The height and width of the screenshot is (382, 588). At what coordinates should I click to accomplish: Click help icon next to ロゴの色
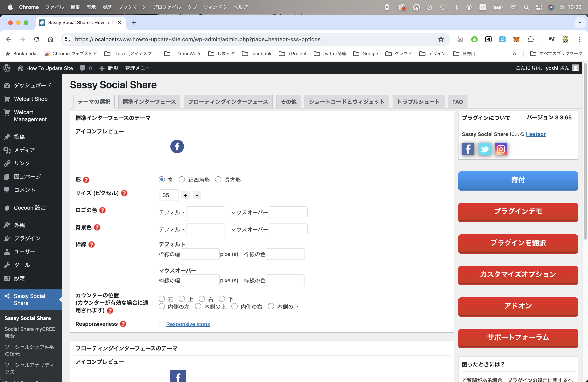coord(102,210)
